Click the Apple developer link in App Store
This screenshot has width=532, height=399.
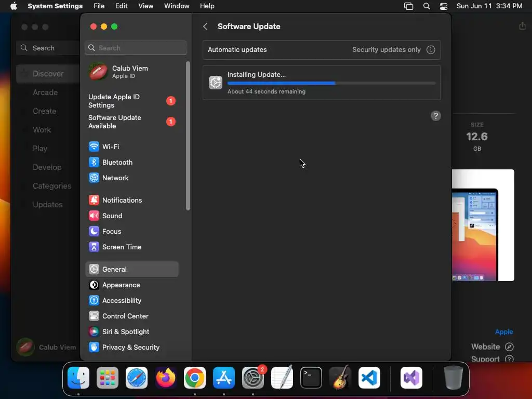504,332
